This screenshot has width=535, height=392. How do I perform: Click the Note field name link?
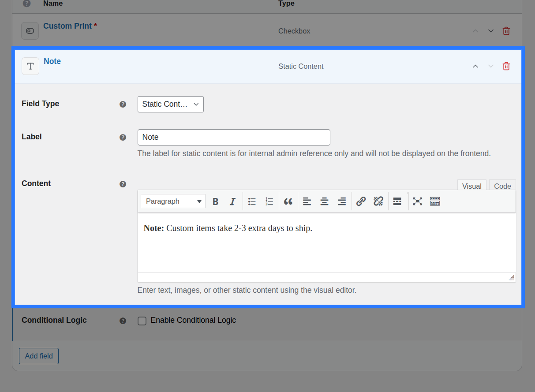[x=52, y=61]
